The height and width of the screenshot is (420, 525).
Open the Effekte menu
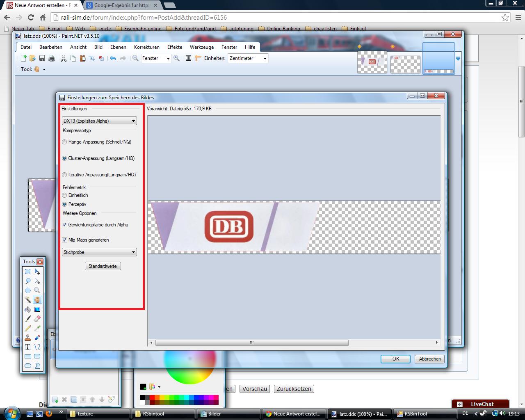click(174, 47)
